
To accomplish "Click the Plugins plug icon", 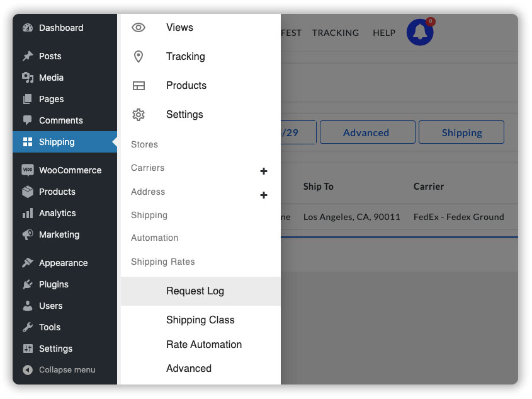I will pyautogui.click(x=28, y=284).
